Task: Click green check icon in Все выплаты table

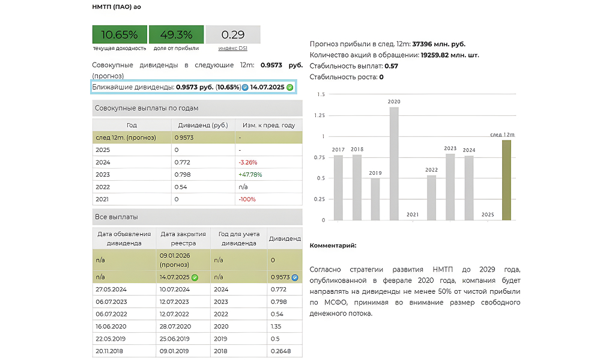Action: (x=195, y=278)
